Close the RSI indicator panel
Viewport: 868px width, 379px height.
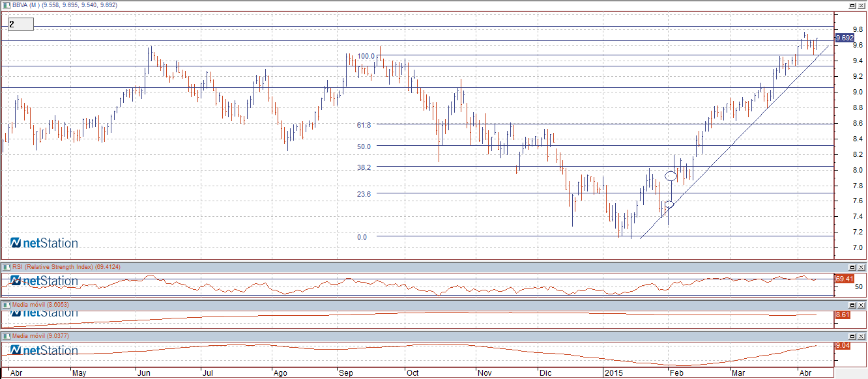(x=861, y=267)
